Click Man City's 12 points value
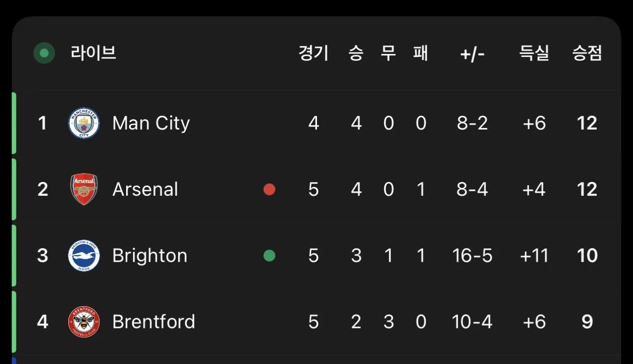 pyautogui.click(x=587, y=123)
